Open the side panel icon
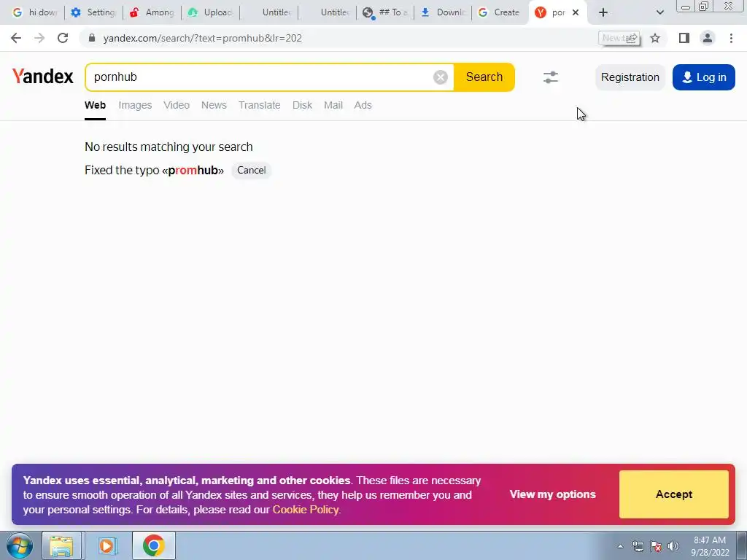747x560 pixels. tap(684, 38)
